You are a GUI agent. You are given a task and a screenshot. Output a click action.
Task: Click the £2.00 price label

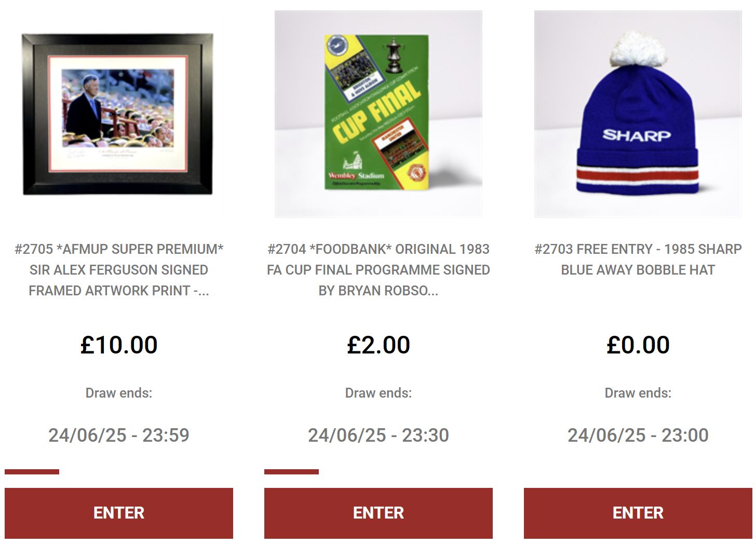click(x=379, y=345)
